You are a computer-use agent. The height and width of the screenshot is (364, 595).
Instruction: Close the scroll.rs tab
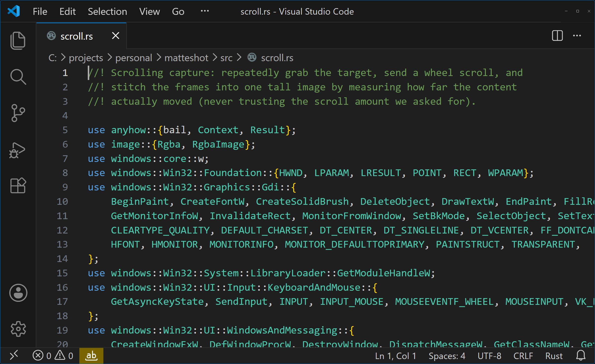pos(116,36)
